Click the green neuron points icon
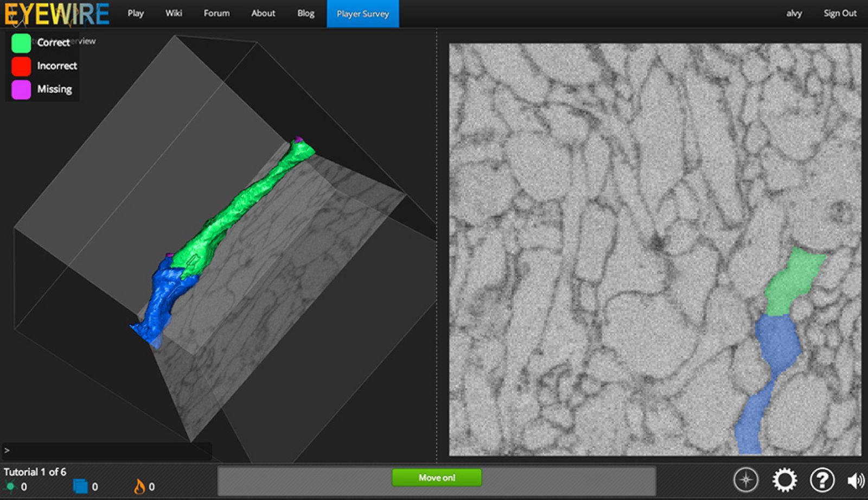 pos(10,486)
